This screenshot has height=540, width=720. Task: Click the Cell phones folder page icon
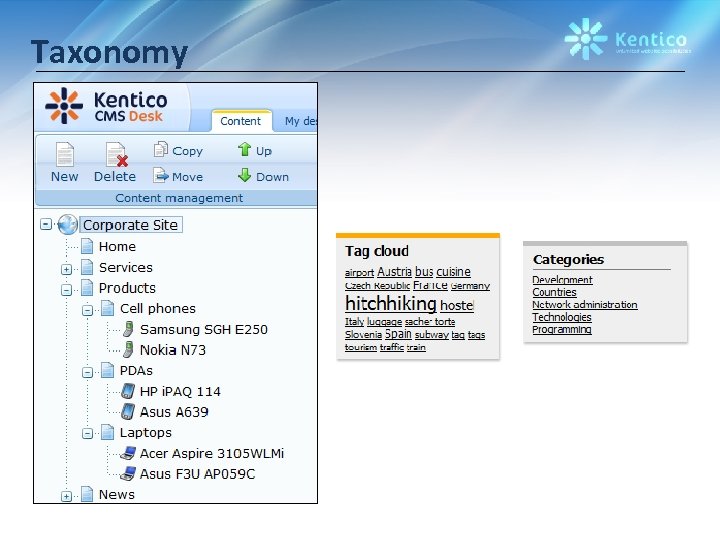pos(107,309)
